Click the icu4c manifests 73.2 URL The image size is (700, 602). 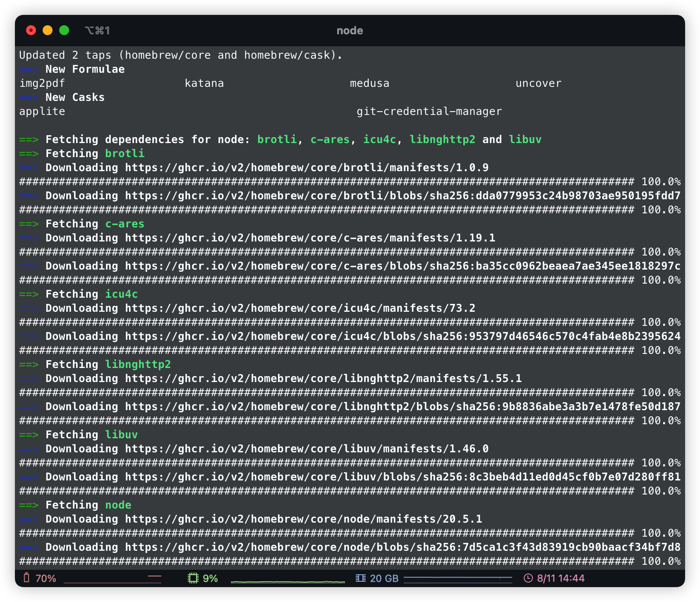[300, 308]
